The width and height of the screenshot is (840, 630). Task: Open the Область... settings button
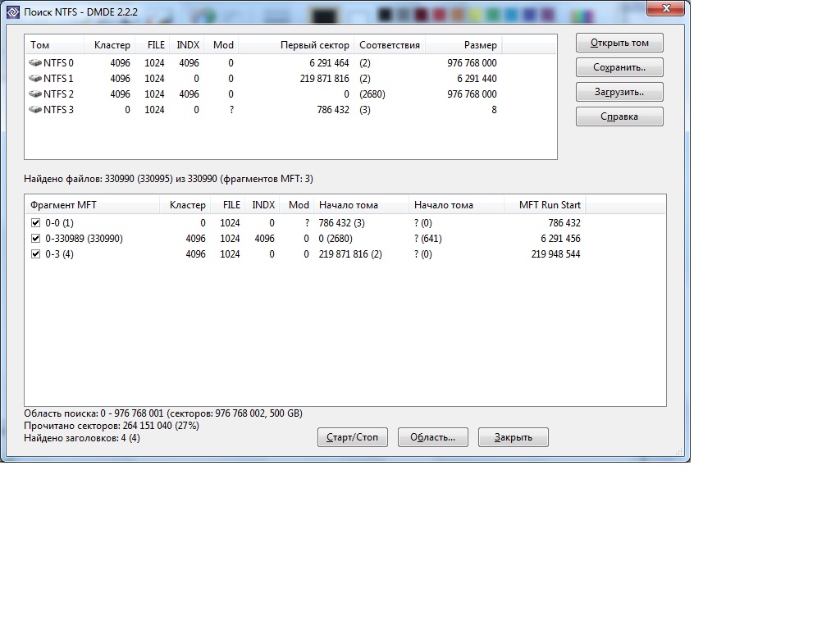pyautogui.click(x=432, y=437)
